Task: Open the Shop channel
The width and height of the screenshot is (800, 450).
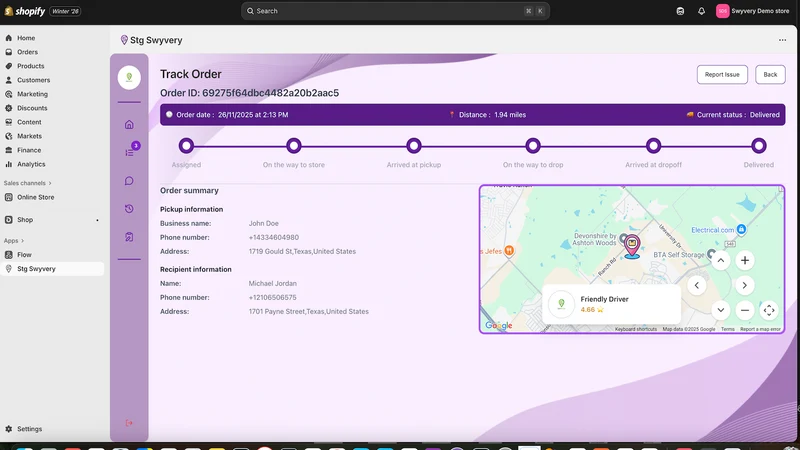Action: coord(25,220)
